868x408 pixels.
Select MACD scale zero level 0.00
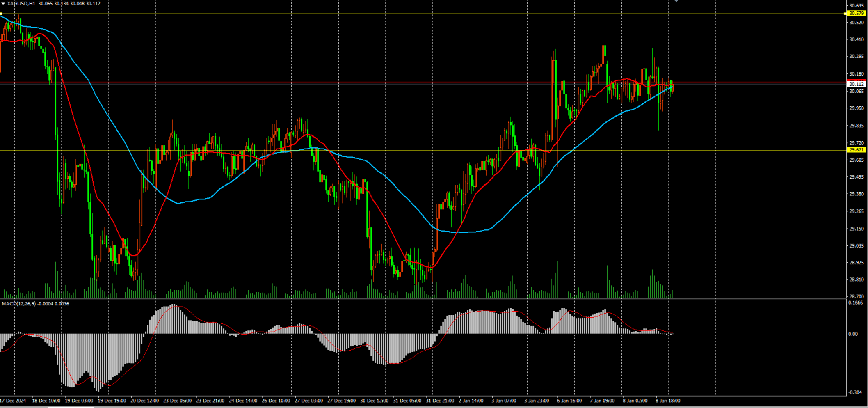(x=853, y=334)
